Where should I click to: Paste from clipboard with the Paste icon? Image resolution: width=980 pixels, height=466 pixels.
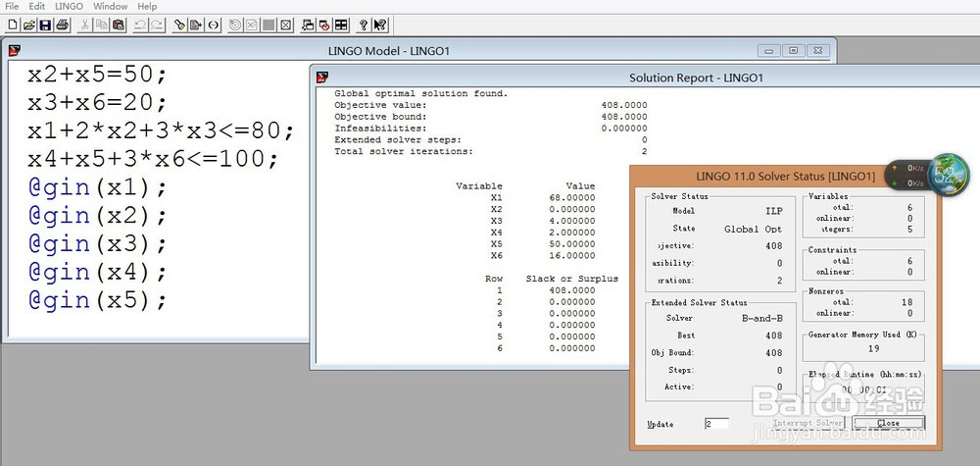click(x=119, y=26)
